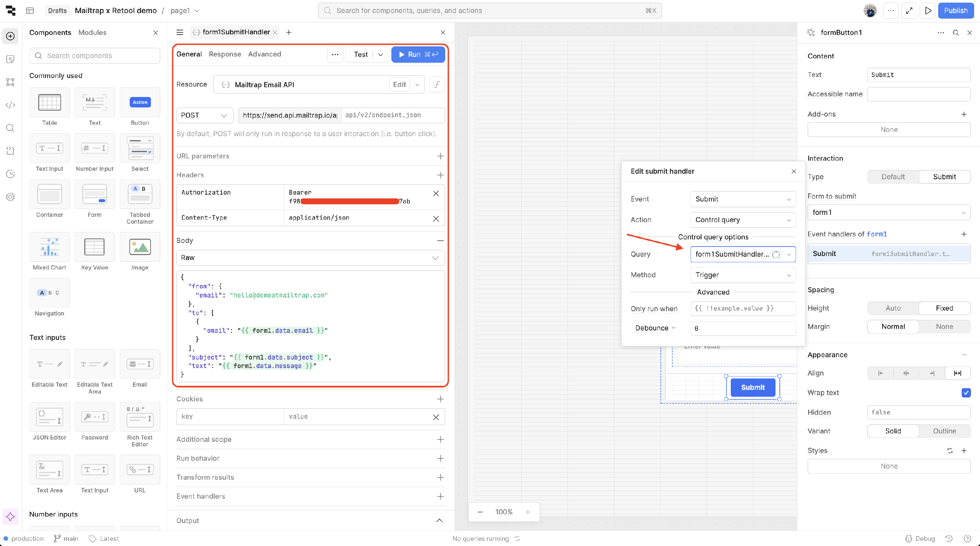
Task: Reset styles with the refresh icon
Action: (950, 451)
